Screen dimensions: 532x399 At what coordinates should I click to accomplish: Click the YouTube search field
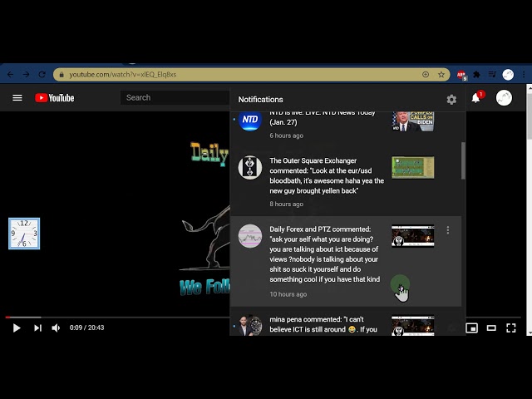click(175, 98)
